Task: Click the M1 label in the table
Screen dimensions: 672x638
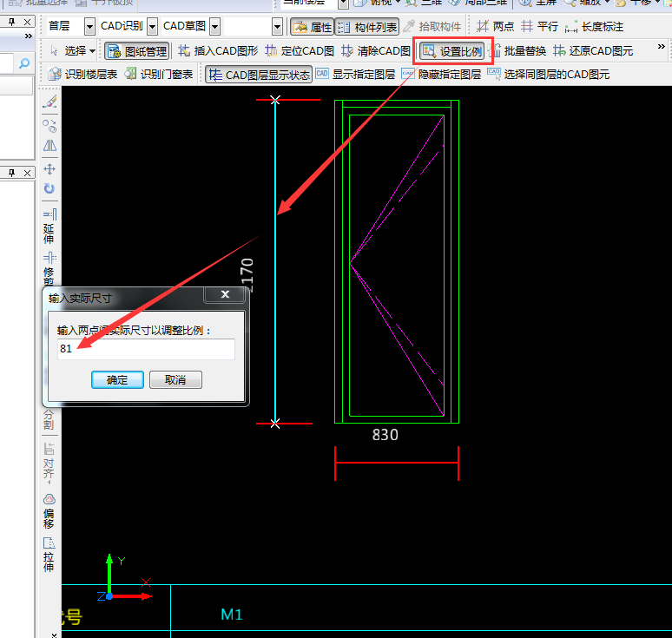Action: [x=232, y=615]
